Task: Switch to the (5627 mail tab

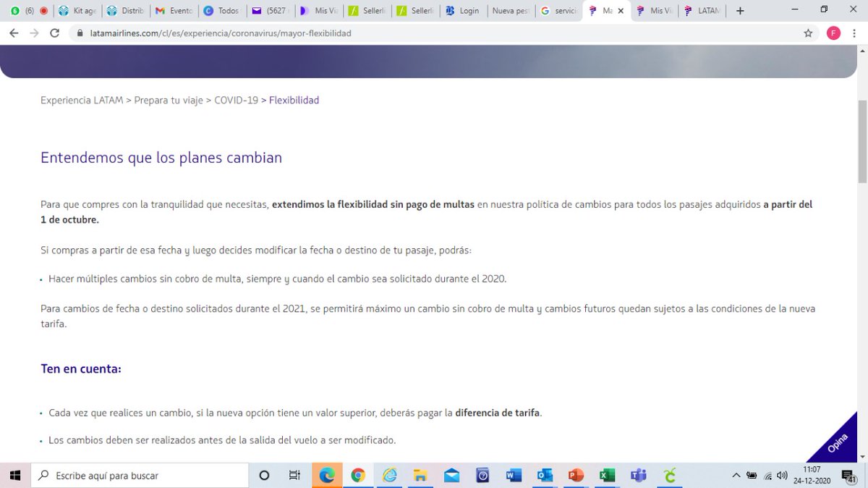Action: (x=271, y=11)
